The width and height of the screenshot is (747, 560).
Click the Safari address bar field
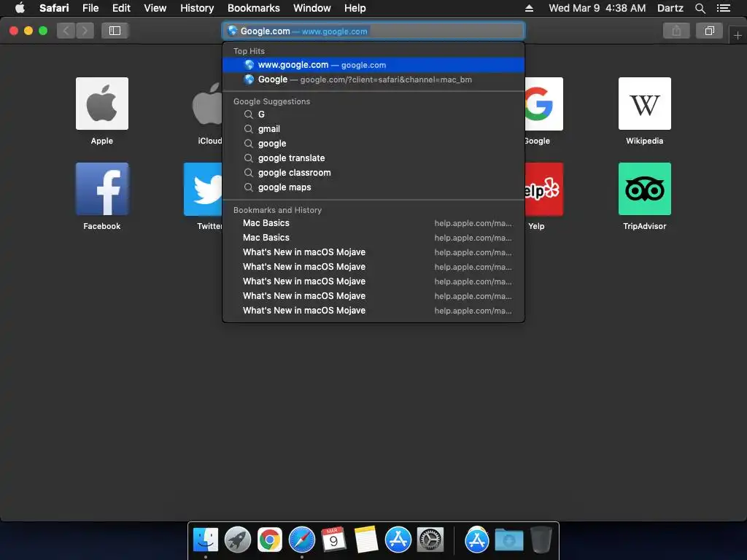coord(373,31)
